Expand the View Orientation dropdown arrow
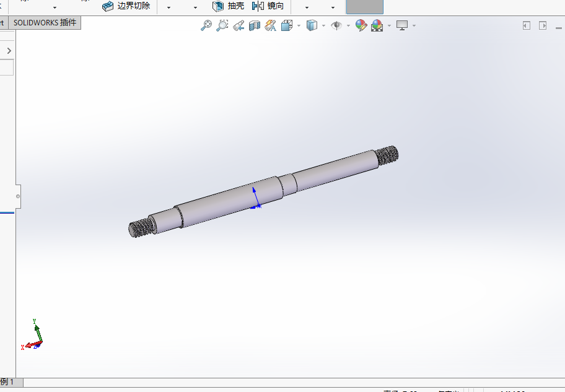The image size is (565, 392). coord(299,25)
